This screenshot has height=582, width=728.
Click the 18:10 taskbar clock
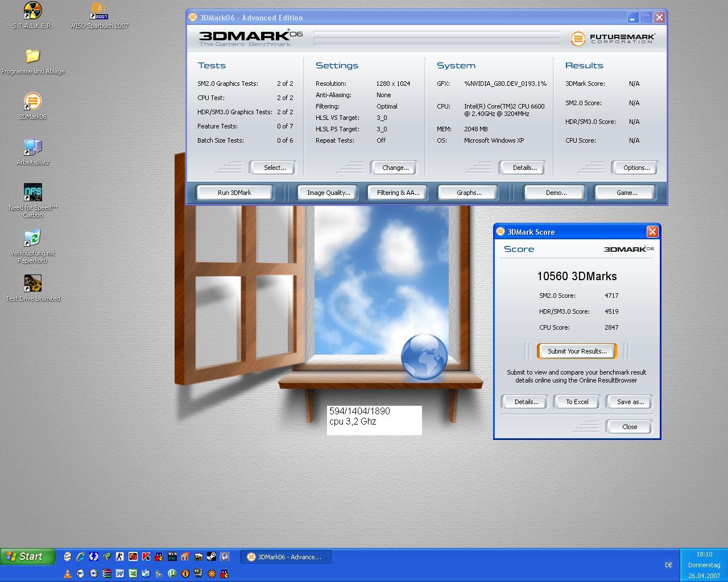[704, 554]
